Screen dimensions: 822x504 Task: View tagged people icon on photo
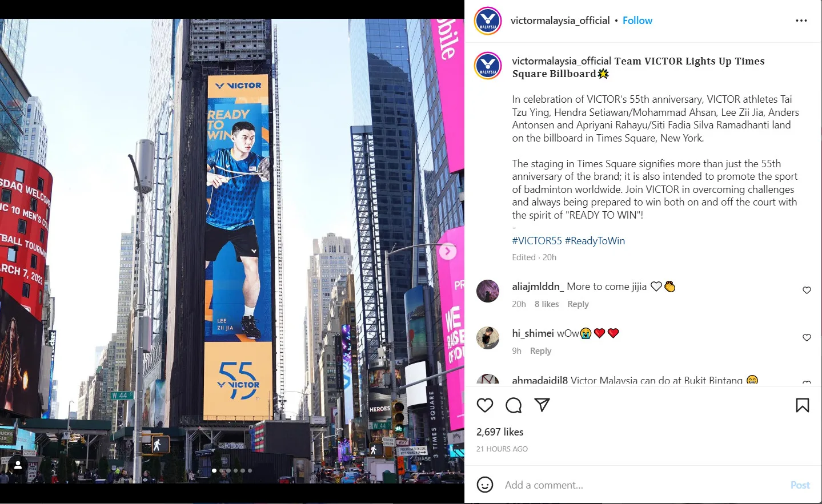(x=18, y=465)
